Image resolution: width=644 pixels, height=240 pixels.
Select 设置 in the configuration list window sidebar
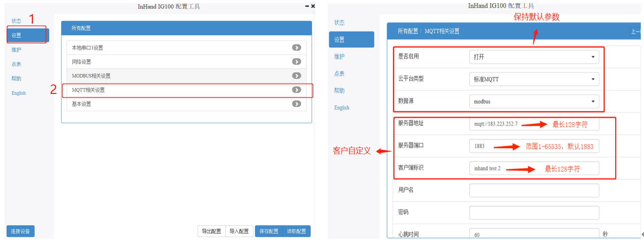pos(28,35)
